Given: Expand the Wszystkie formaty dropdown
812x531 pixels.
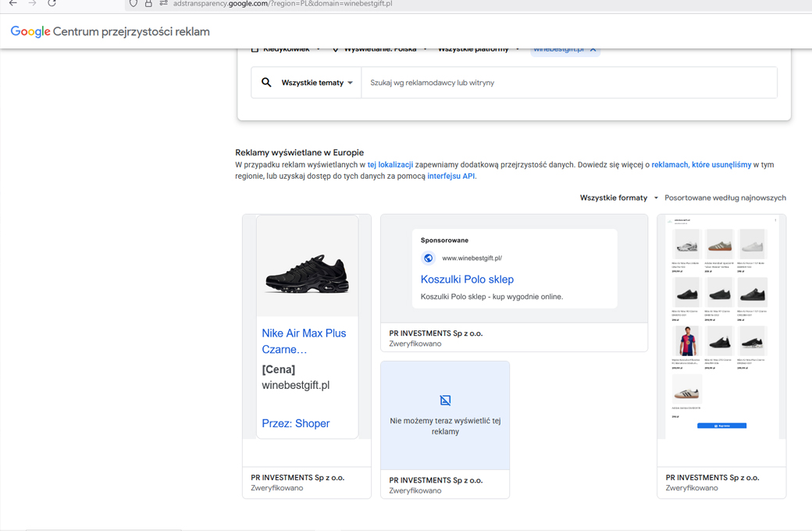Looking at the screenshot, I should pyautogui.click(x=619, y=198).
